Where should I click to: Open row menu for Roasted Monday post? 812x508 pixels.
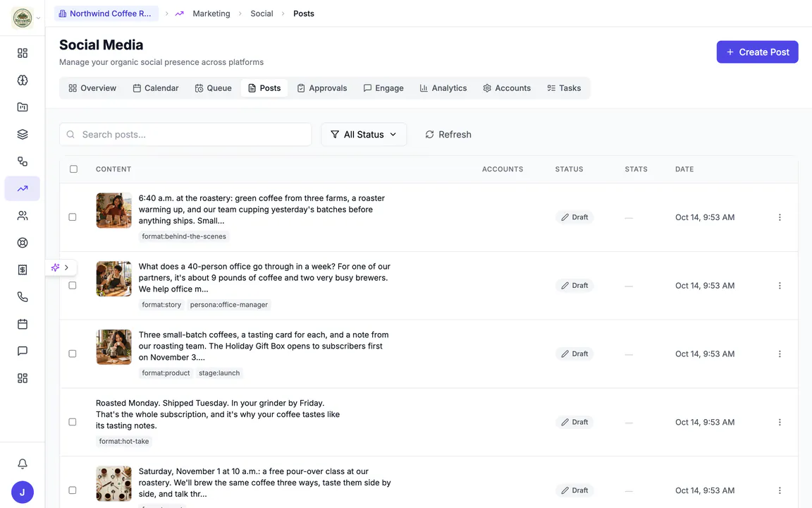[x=780, y=422]
